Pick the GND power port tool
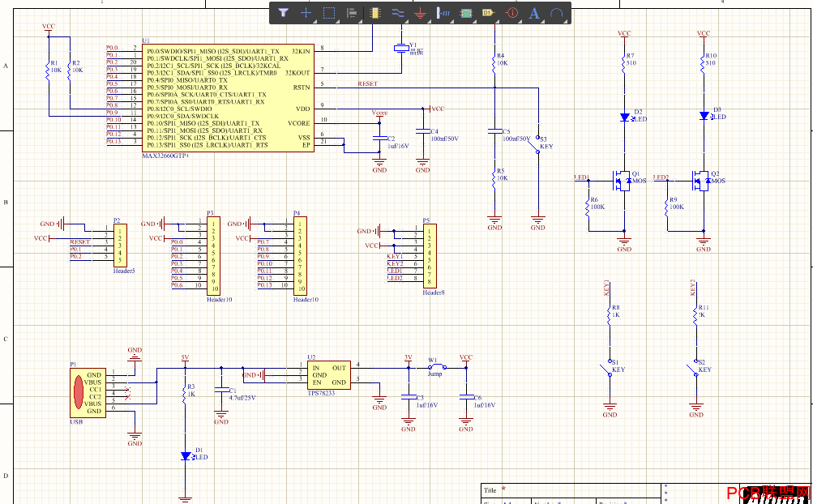The width and height of the screenshot is (813, 504). (x=421, y=13)
